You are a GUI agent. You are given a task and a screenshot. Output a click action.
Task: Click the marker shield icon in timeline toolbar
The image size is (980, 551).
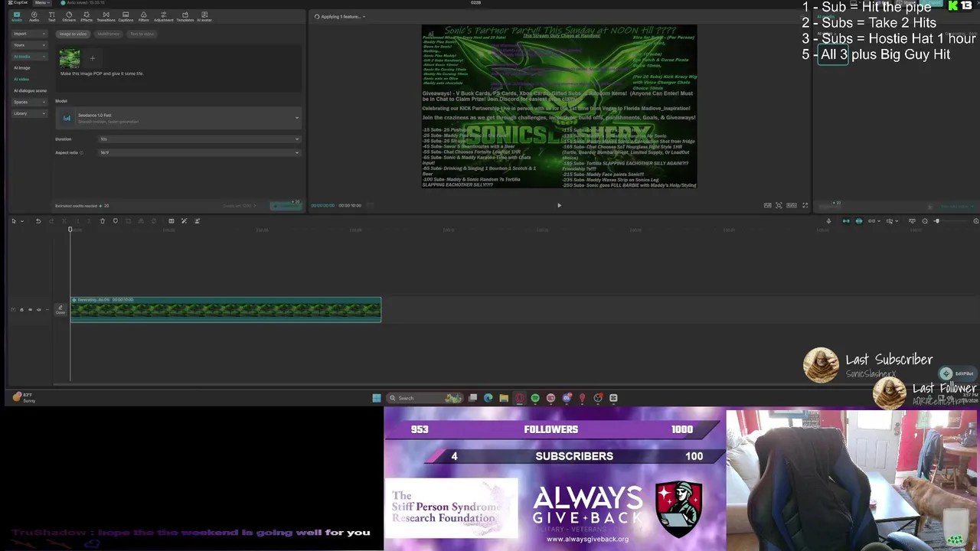pyautogui.click(x=116, y=221)
